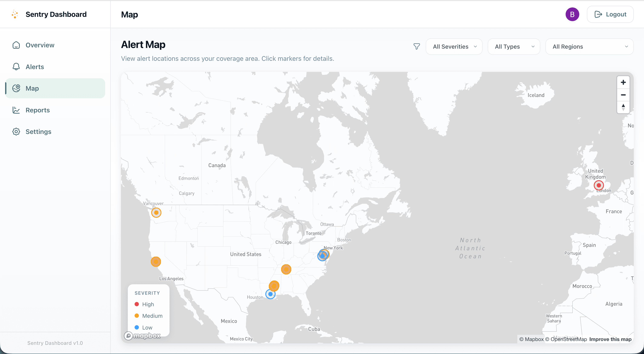Click the user avatar labeled B

point(572,14)
